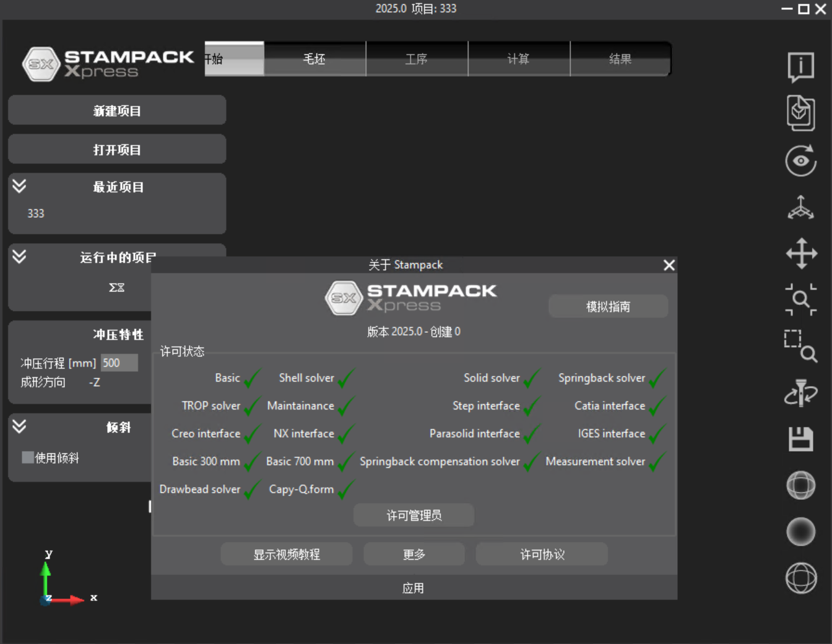Open recent project 333
Viewport: 832px width, 644px height.
coord(36,213)
